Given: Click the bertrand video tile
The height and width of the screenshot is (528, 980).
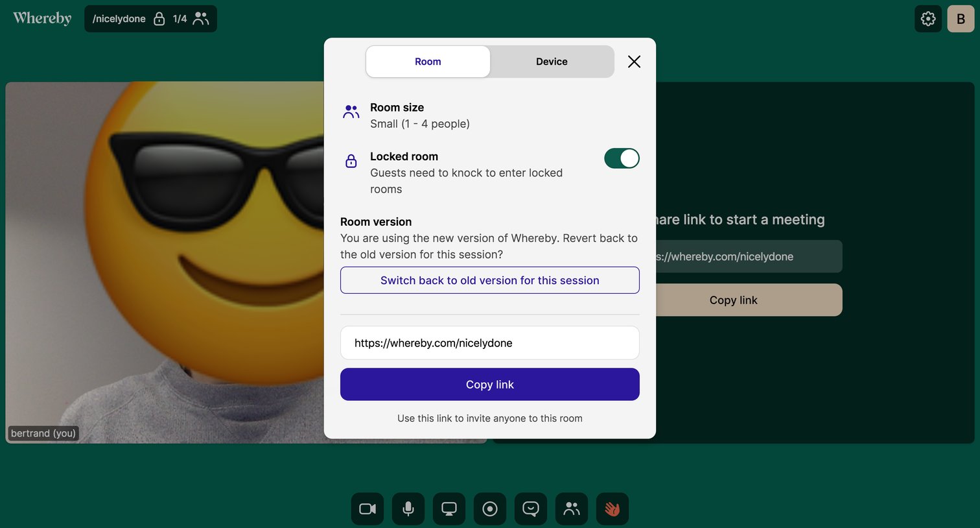Looking at the screenshot, I should (x=165, y=262).
